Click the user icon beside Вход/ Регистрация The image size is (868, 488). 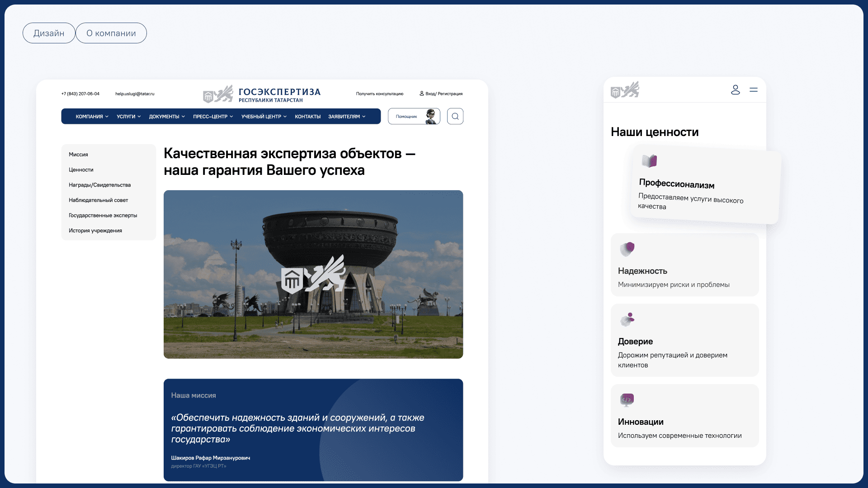click(422, 94)
